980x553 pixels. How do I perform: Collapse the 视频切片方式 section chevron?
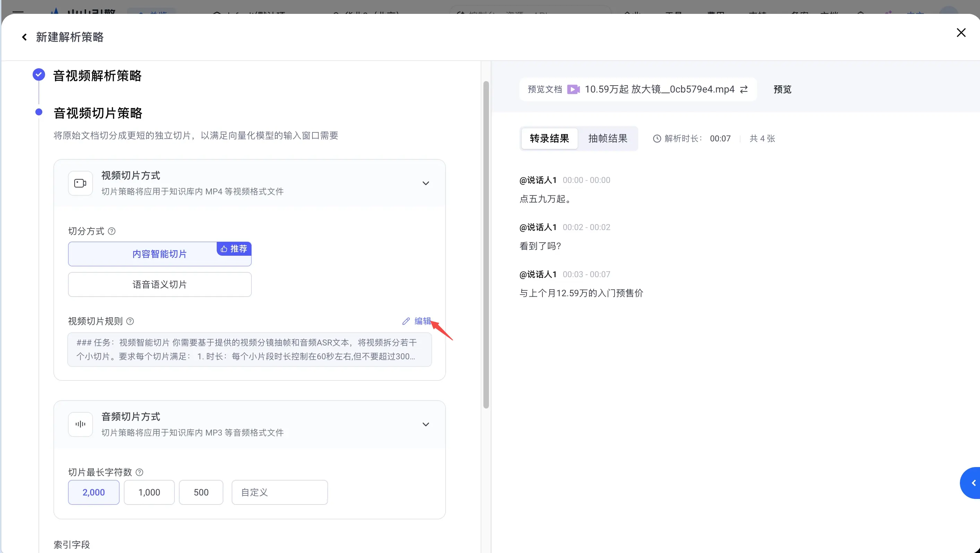tap(426, 183)
